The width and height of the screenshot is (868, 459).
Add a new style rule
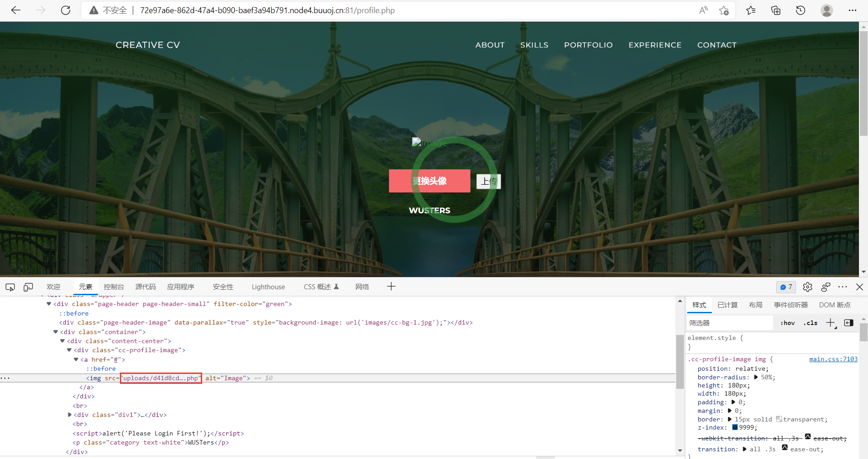click(831, 323)
